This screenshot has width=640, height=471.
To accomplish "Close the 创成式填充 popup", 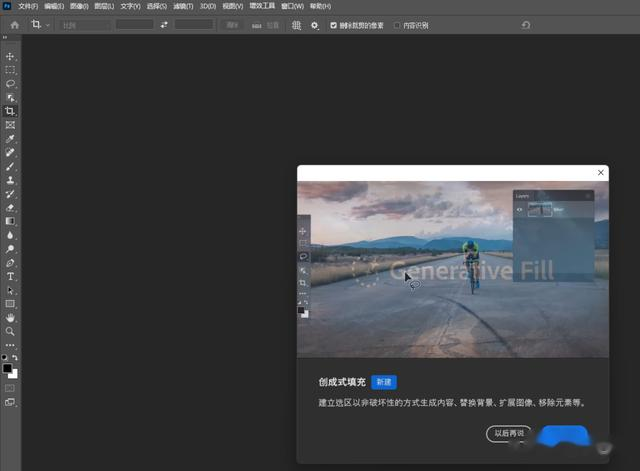I will pyautogui.click(x=600, y=173).
